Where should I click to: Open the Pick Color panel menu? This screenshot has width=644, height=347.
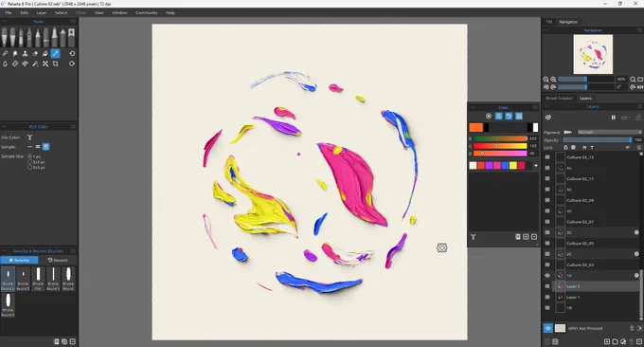click(73, 127)
